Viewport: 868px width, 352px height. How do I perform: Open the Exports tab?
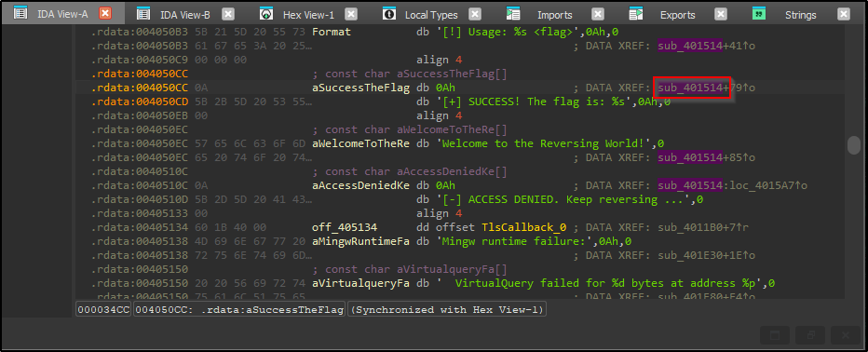677,15
